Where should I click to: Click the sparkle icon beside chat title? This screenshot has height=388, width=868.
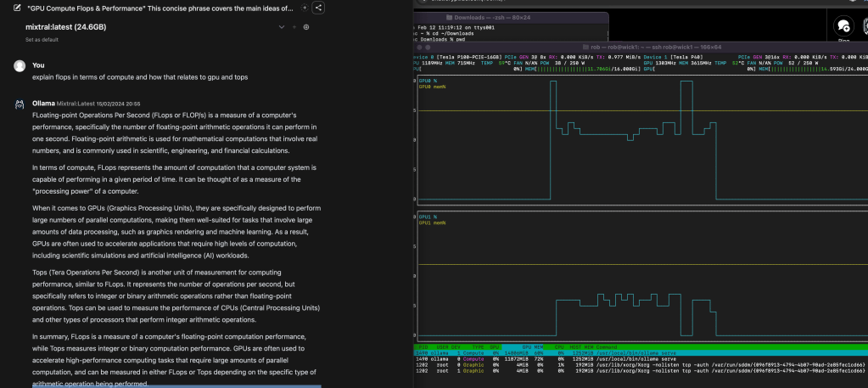coord(305,8)
